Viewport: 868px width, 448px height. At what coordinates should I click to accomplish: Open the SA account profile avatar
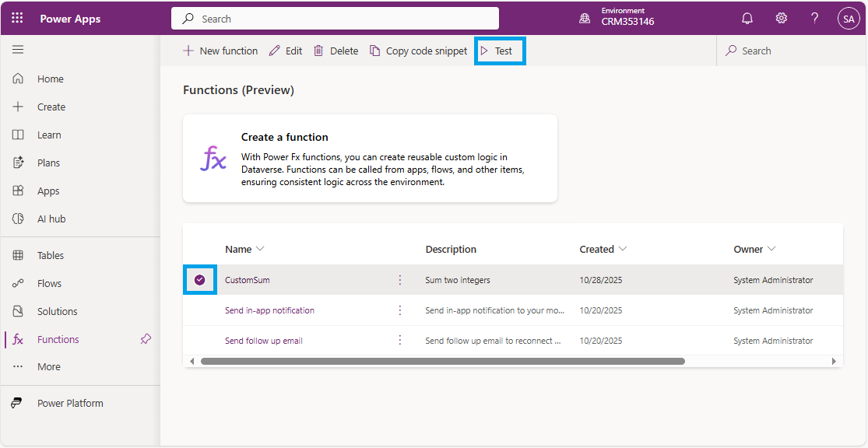(x=848, y=19)
